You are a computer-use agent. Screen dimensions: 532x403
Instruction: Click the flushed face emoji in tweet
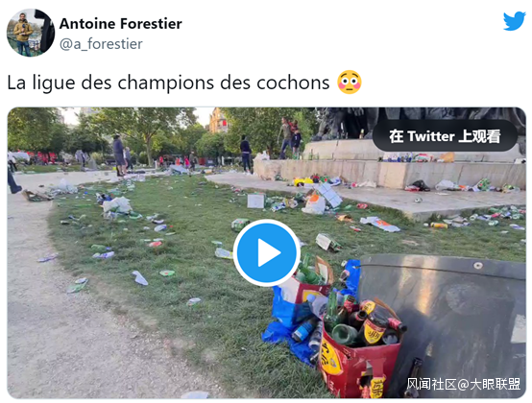click(350, 83)
